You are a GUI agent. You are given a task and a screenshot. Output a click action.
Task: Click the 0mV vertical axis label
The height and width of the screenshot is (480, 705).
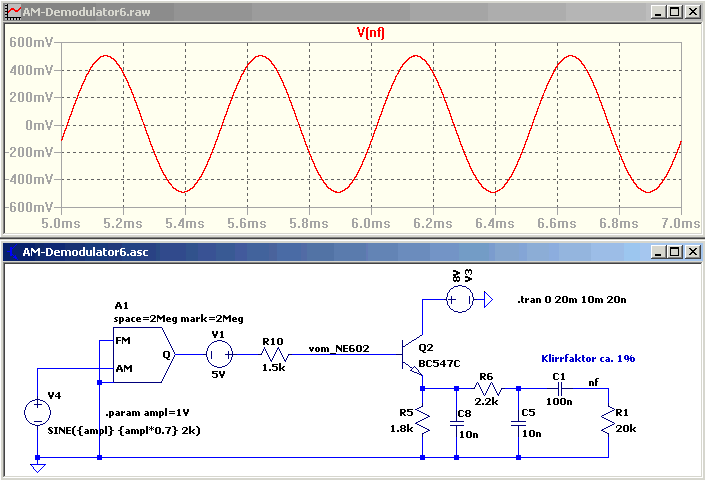click(x=39, y=125)
